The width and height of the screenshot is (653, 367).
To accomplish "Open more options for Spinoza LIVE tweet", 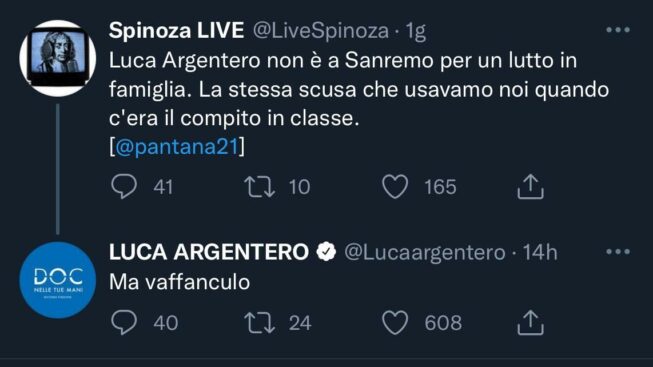I will tap(618, 30).
